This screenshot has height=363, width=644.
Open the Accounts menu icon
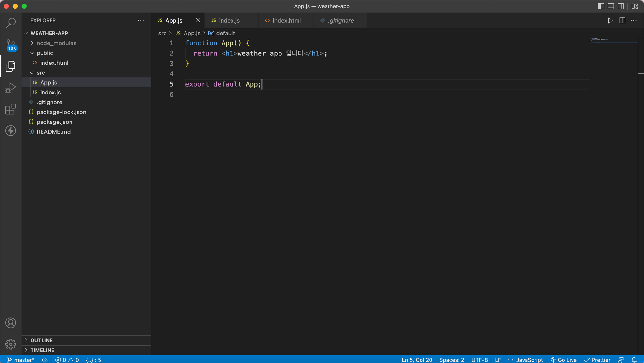(x=11, y=323)
